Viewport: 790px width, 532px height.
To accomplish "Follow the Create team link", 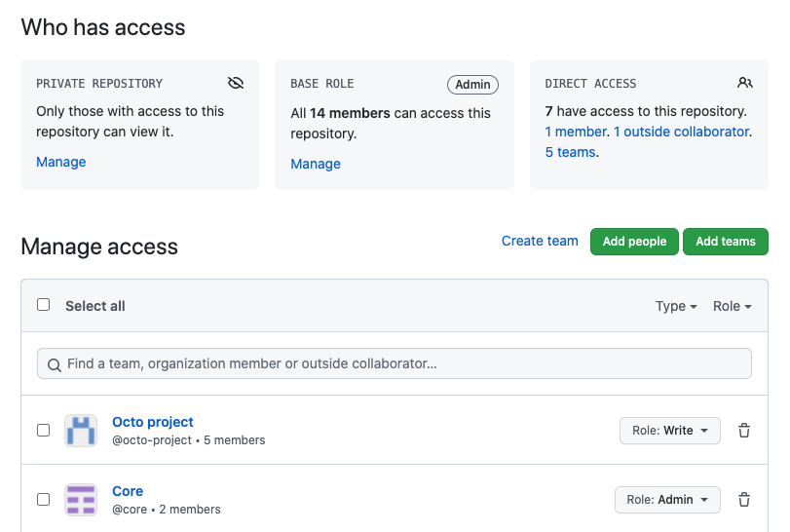I will [540, 241].
